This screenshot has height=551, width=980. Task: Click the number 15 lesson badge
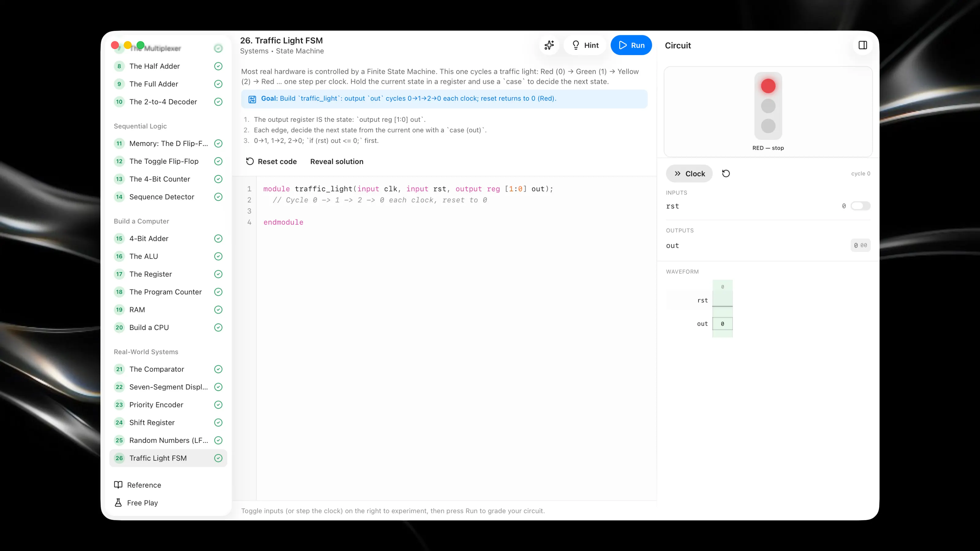[119, 238]
